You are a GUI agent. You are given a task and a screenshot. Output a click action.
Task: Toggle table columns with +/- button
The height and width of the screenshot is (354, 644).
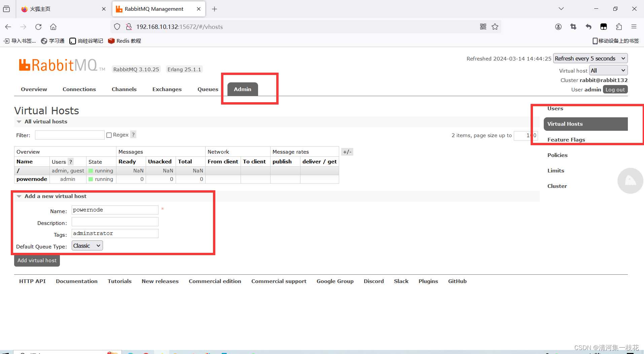[347, 152]
